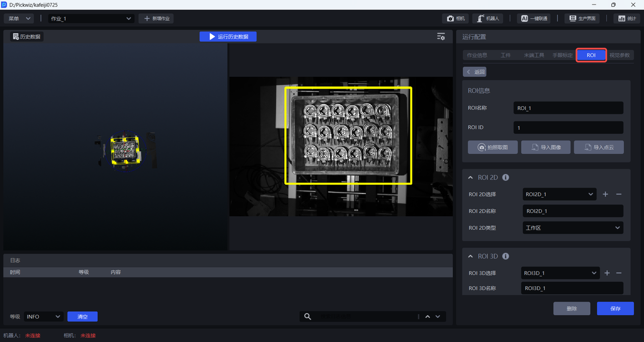644x342 pixels.
Task: Open the 机器人 robot panel
Action: [x=488, y=19]
